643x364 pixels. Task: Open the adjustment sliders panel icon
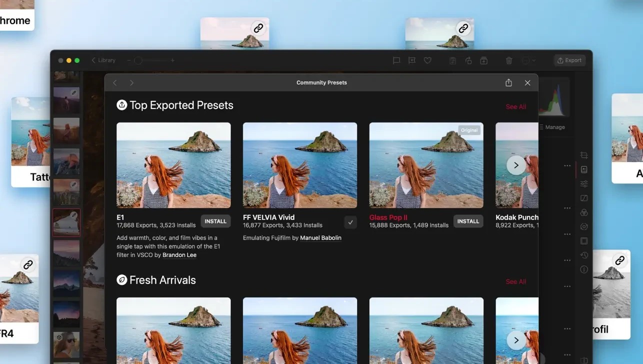pyautogui.click(x=584, y=184)
